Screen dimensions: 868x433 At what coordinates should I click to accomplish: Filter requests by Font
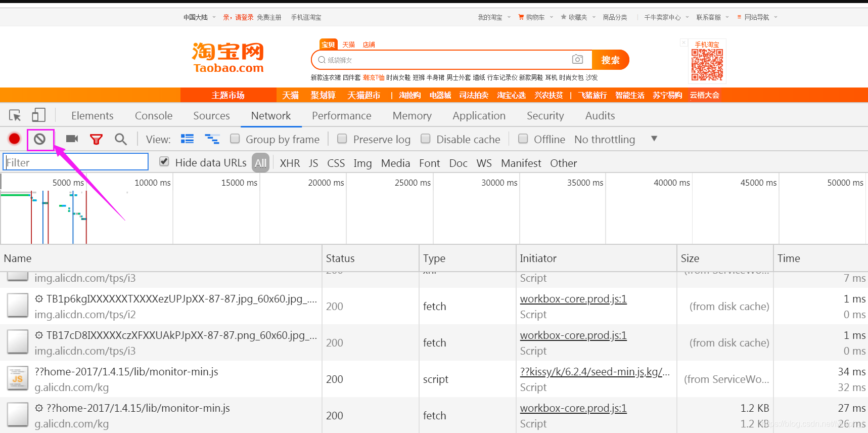(x=429, y=163)
